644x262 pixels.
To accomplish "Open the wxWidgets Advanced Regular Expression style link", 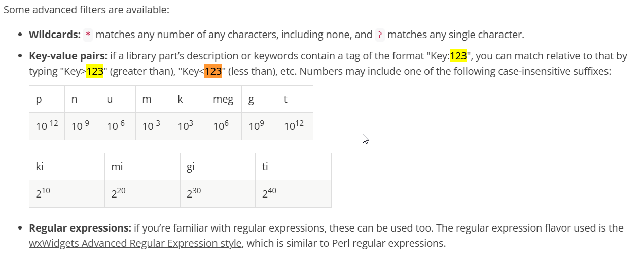I will (135, 243).
